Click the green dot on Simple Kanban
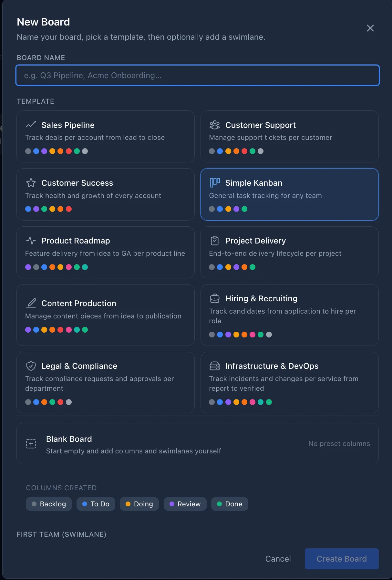The width and height of the screenshot is (392, 580). 245,209
